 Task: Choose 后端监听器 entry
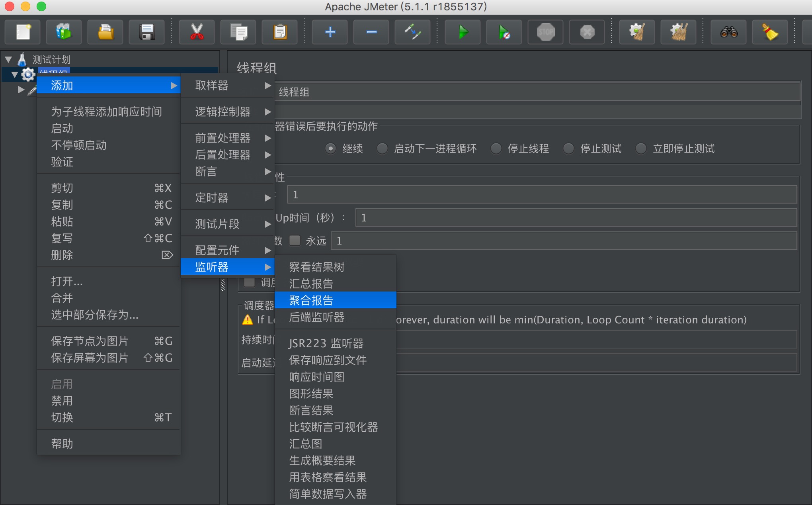(x=336, y=317)
